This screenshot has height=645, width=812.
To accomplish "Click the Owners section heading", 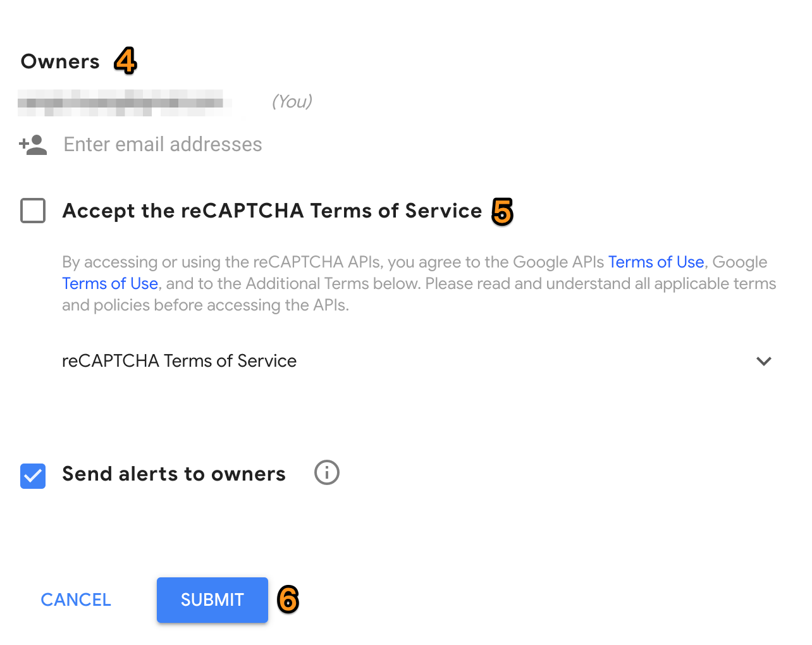I will point(60,61).
